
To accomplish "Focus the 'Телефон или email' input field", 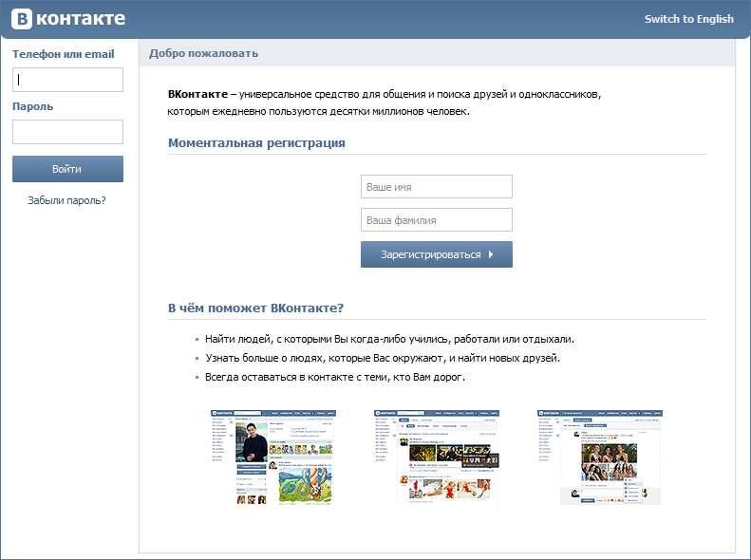I will [x=67, y=80].
